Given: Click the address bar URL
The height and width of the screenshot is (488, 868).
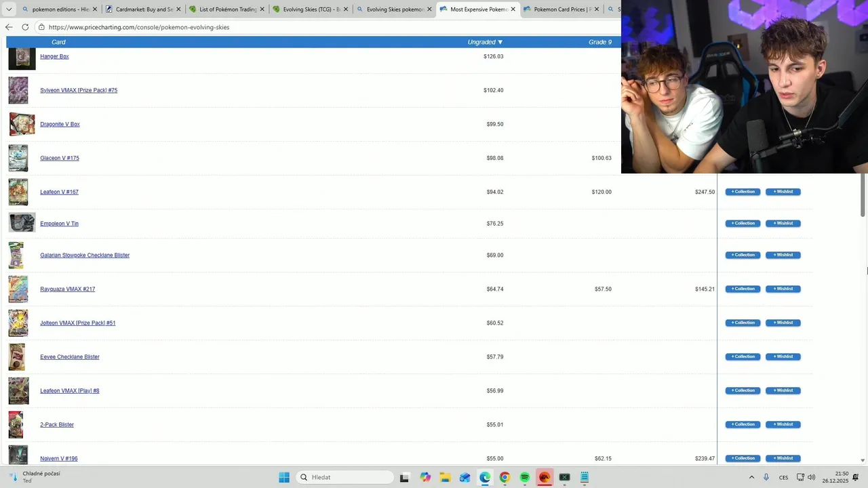Looking at the screenshot, I should pyautogui.click(x=139, y=27).
